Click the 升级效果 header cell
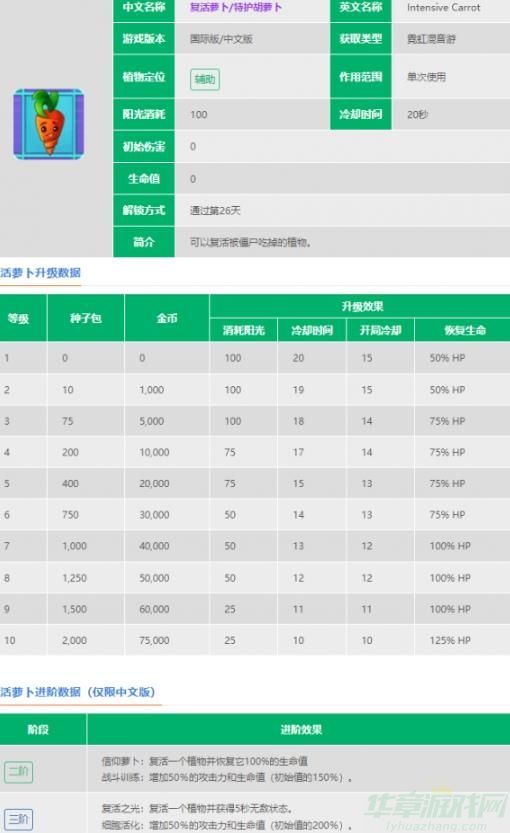 tap(362, 307)
